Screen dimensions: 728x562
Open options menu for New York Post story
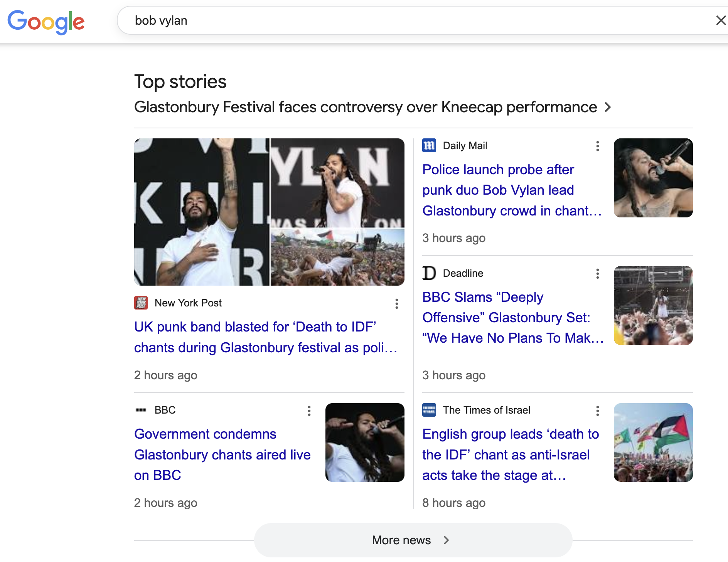(396, 304)
